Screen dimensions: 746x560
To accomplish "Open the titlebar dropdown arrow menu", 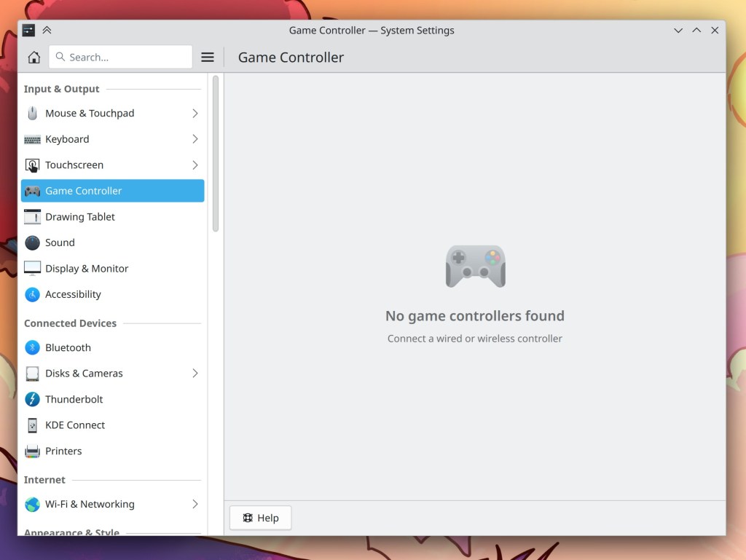I will pos(678,31).
